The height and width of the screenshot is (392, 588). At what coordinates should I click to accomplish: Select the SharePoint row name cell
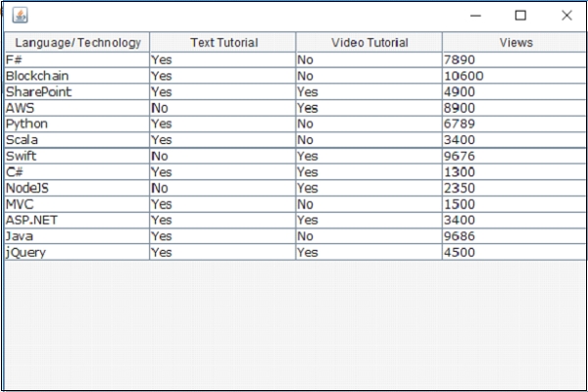(x=38, y=92)
